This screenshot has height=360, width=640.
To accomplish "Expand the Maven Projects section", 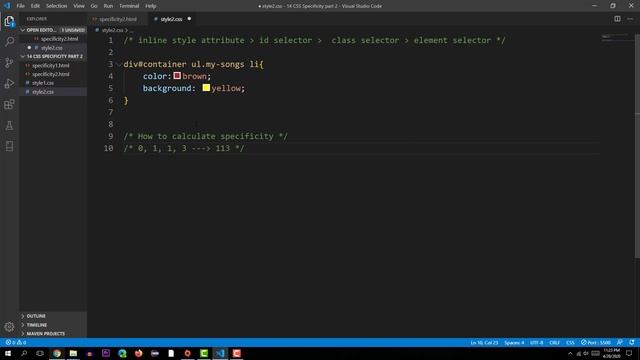I will [x=23, y=333].
